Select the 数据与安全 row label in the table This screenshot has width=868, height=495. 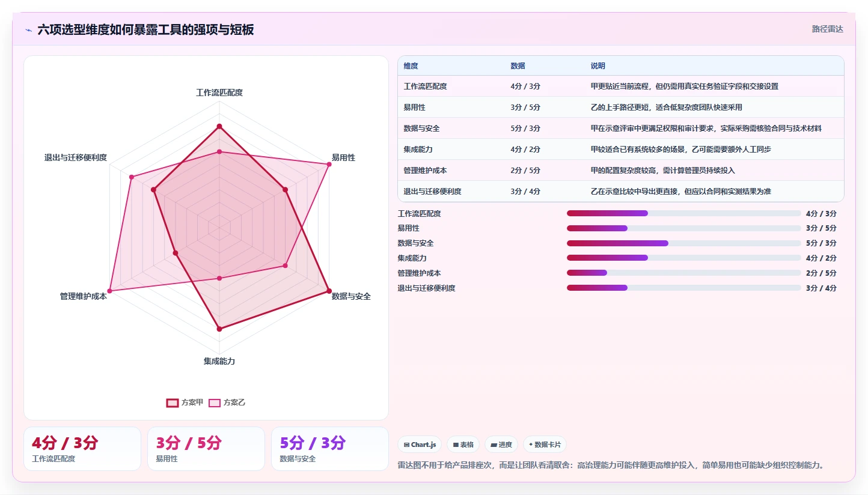(x=421, y=129)
